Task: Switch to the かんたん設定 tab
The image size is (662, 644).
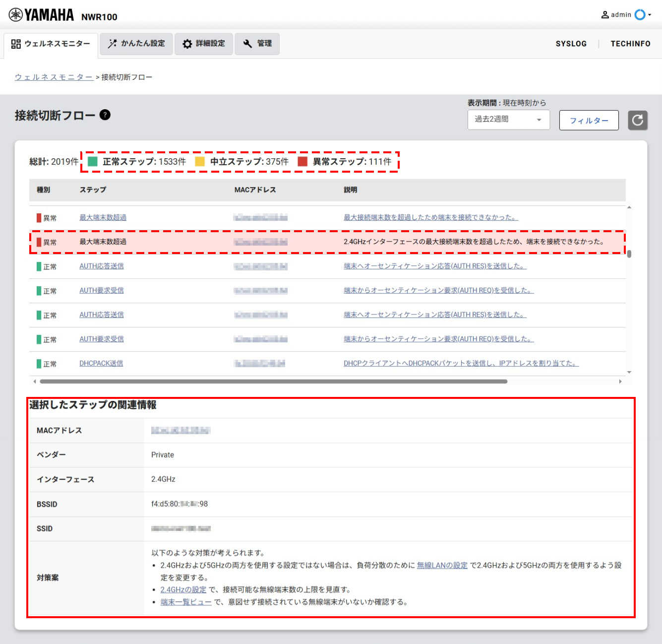Action: [x=136, y=44]
